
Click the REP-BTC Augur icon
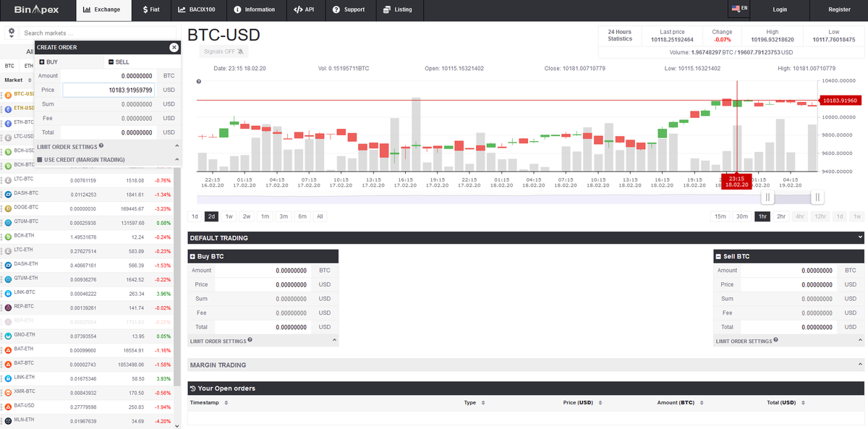(x=8, y=307)
